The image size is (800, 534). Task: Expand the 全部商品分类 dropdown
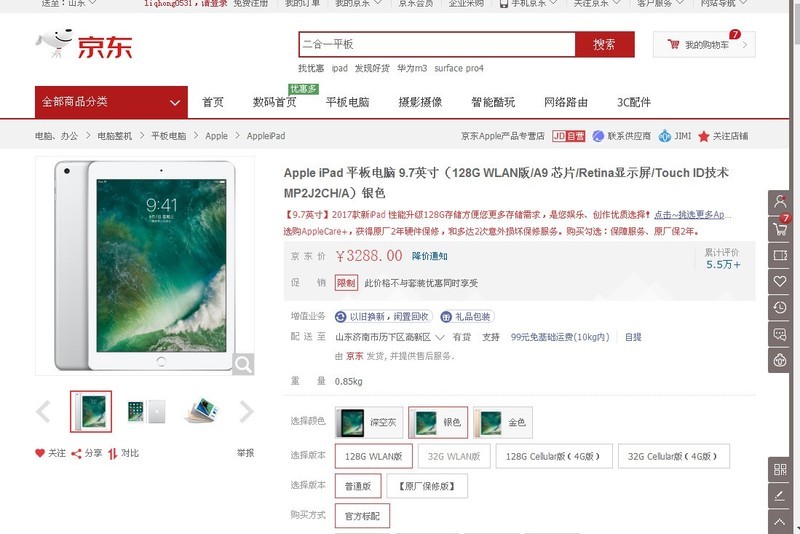111,102
